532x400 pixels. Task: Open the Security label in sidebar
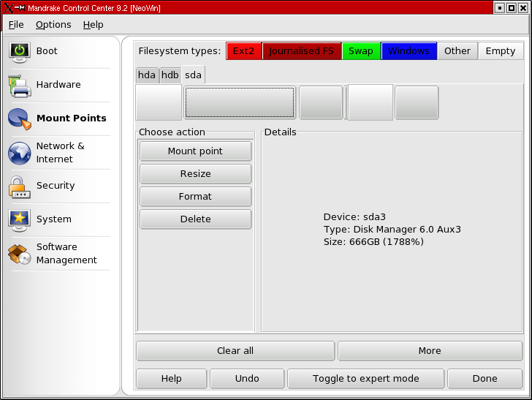pos(56,186)
